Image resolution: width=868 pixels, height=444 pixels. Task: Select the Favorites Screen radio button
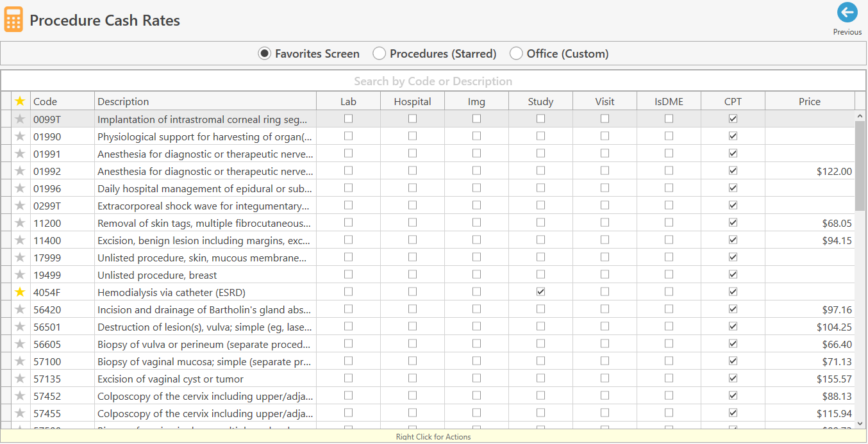click(x=264, y=53)
